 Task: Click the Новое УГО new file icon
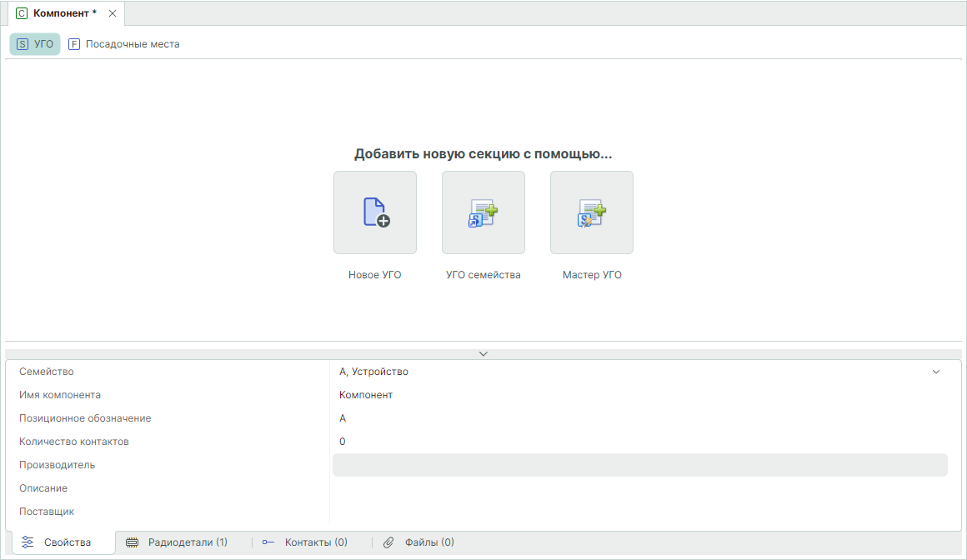[375, 212]
